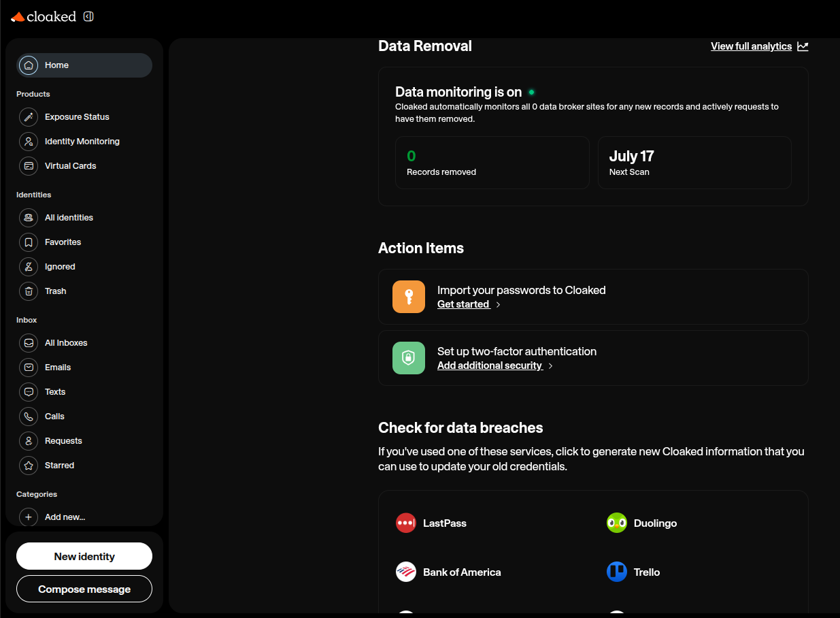The image size is (840, 618).
Task: Click the Identity Monitoring person icon
Action: (x=29, y=142)
